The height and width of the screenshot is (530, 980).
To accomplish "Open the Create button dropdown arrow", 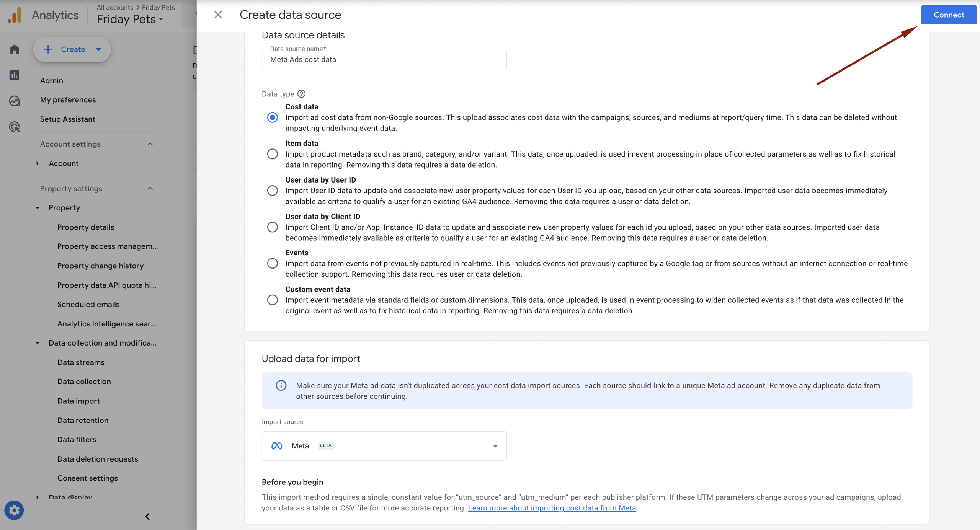I will click(x=98, y=49).
